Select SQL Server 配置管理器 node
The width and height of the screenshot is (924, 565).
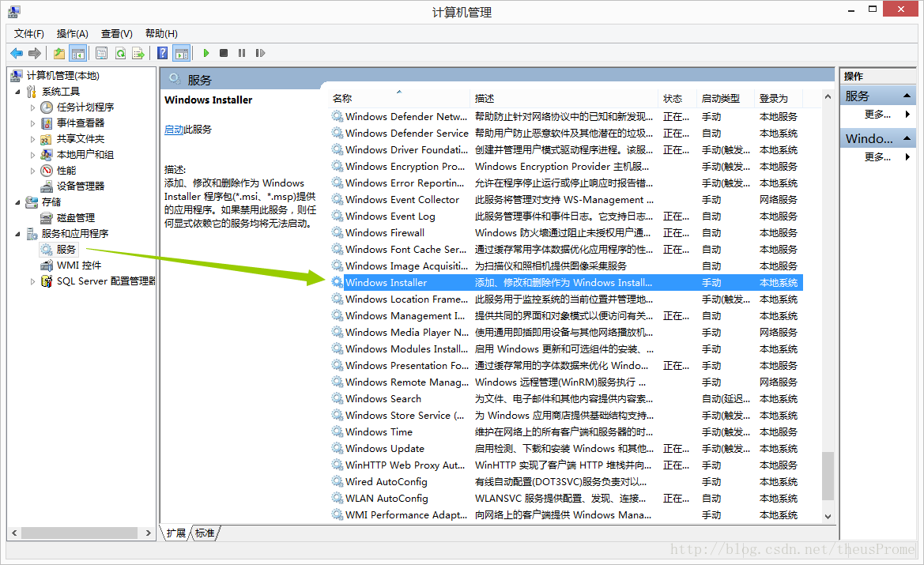click(106, 281)
